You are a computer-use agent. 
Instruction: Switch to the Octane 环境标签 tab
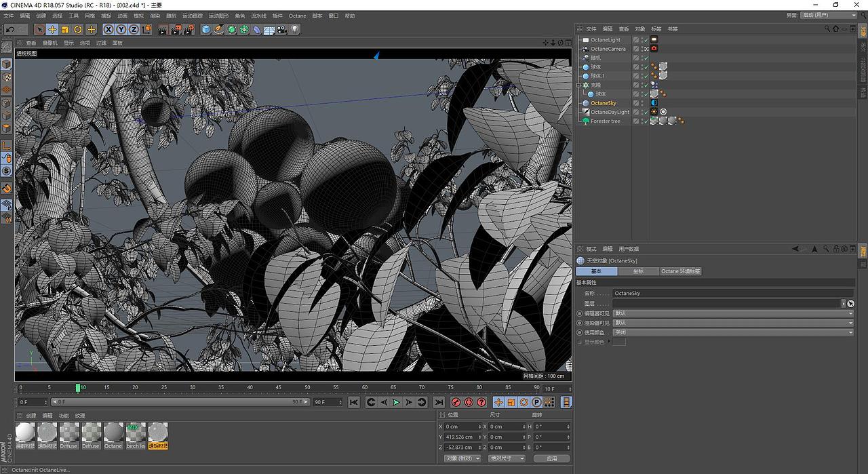tap(680, 271)
